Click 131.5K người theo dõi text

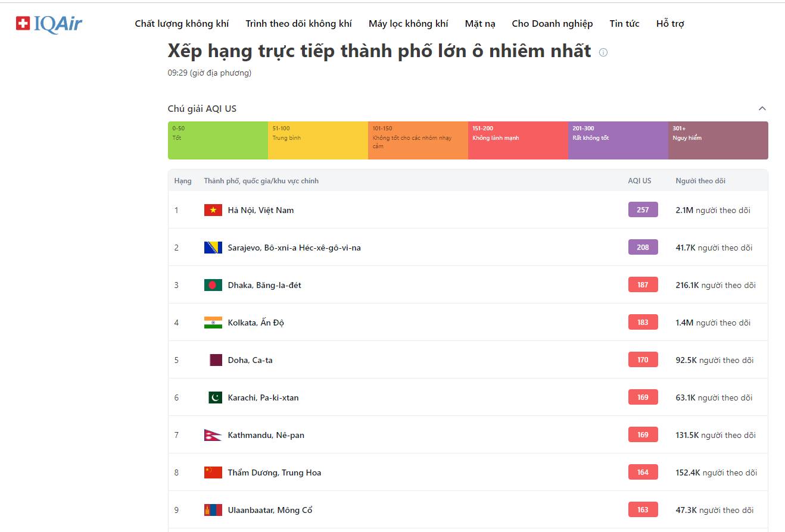pyautogui.click(x=716, y=435)
